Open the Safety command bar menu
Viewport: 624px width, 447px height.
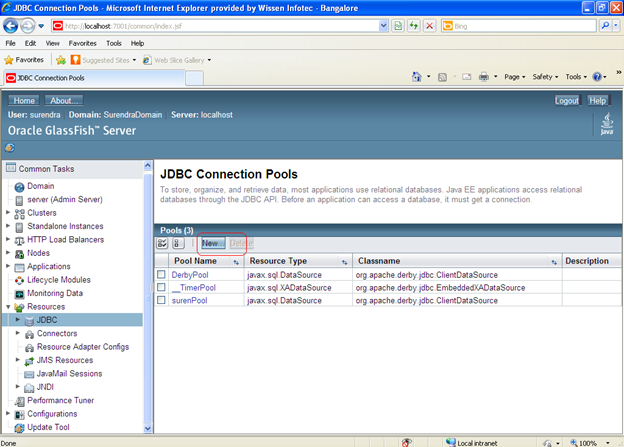coord(545,77)
